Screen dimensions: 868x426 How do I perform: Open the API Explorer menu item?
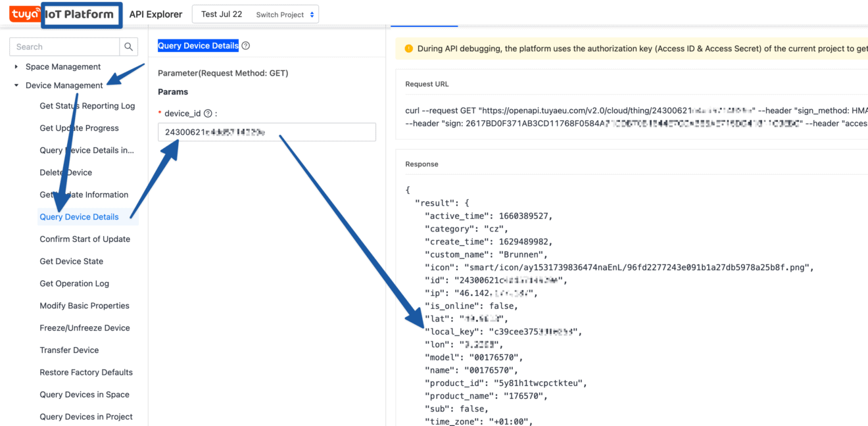coord(156,14)
